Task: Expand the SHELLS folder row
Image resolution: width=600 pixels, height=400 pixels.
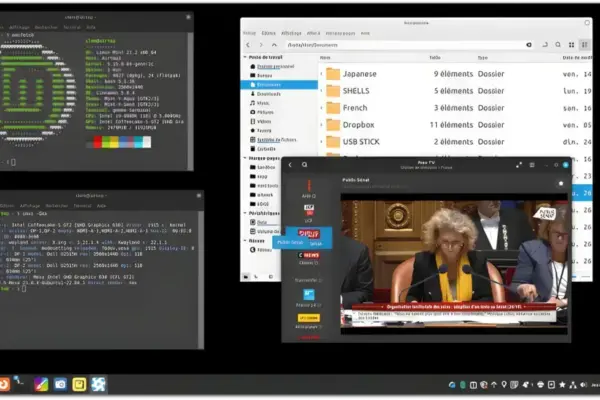Action: coord(321,91)
